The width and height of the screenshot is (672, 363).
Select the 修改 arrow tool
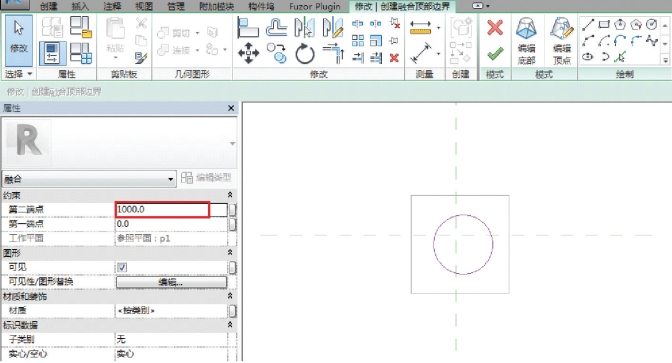click(x=18, y=41)
